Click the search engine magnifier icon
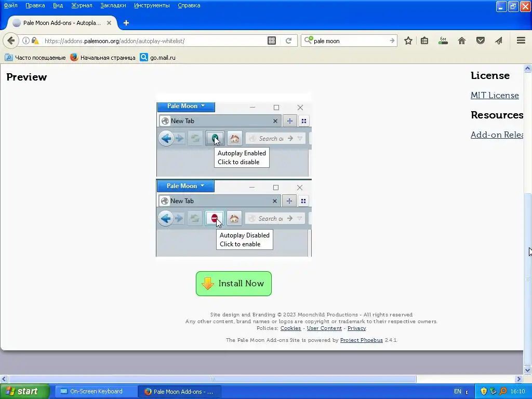Viewport: 532px width, 399px height. 308,41
